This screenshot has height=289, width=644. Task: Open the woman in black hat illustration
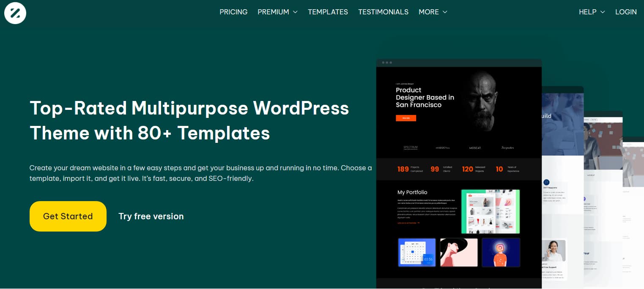pyautogui.click(x=459, y=252)
